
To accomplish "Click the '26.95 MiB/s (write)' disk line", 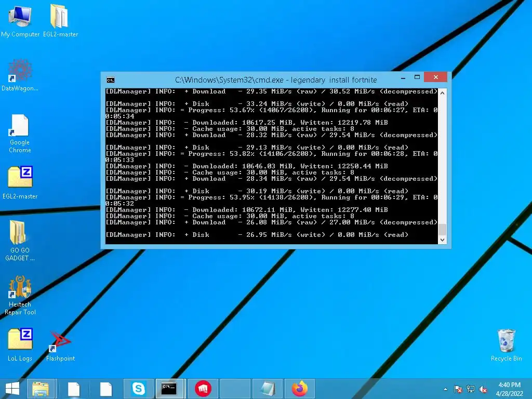I will 257,235.
